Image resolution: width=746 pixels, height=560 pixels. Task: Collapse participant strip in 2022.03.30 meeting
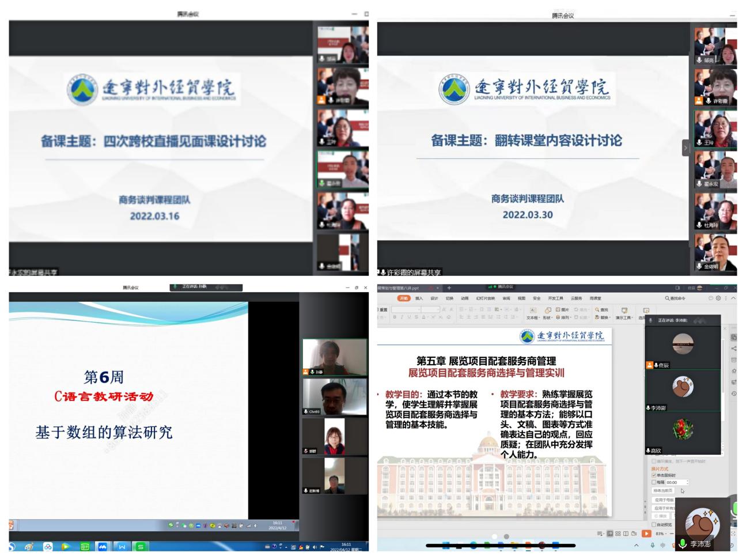(x=686, y=148)
